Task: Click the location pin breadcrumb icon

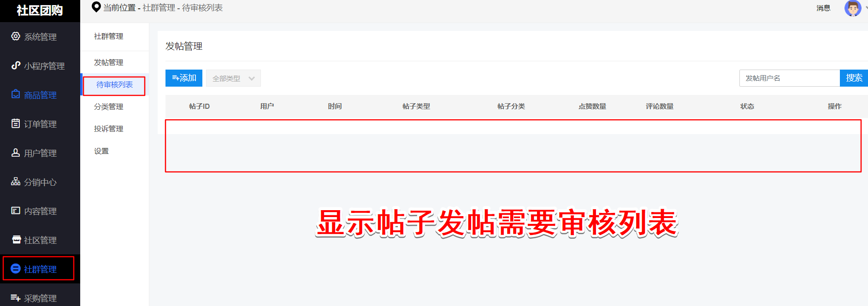Action: 96,7
